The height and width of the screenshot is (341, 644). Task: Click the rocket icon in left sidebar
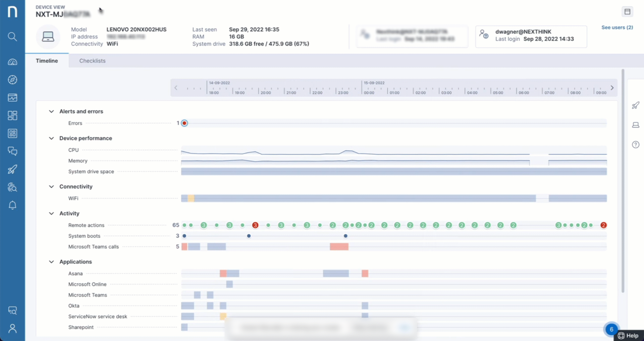click(x=12, y=169)
